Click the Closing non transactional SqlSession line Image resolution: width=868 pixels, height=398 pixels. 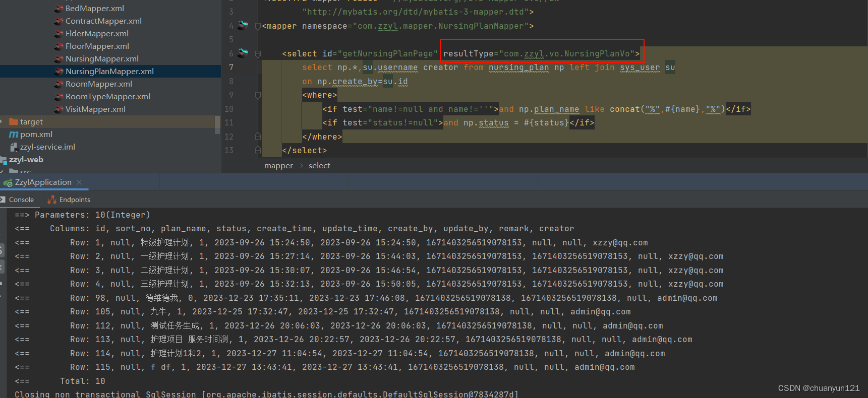coord(266,394)
